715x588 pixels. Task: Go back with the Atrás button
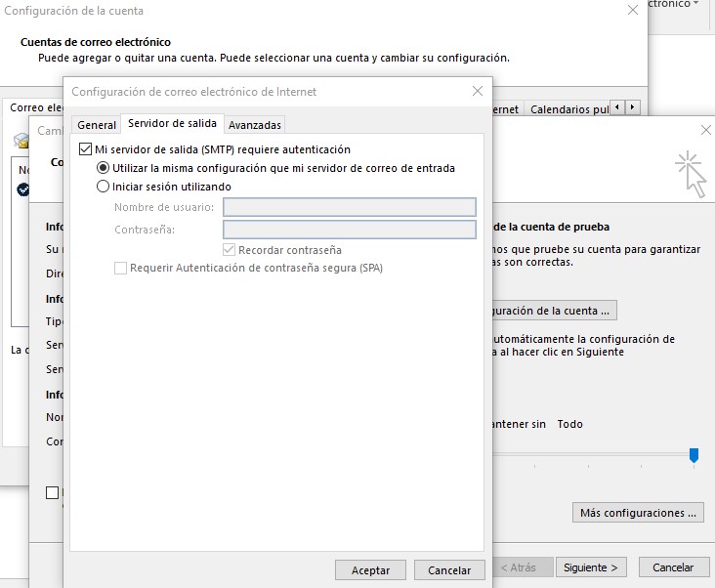(x=523, y=567)
